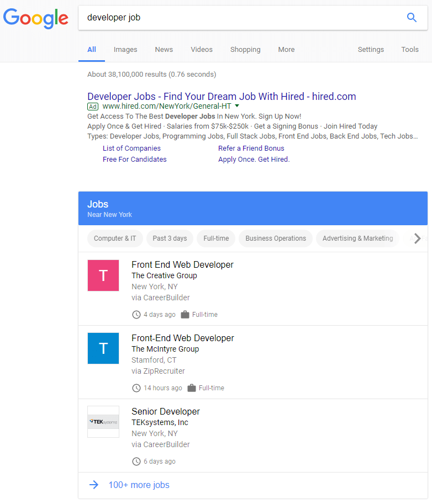Click the 'About 38,100,000 results' stats text
This screenshot has width=432, height=504.
[152, 75]
